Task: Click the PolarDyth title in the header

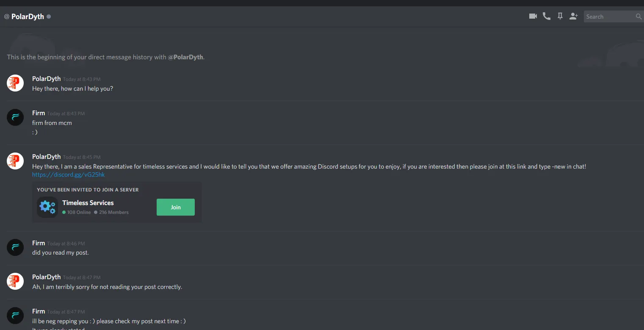Action: click(x=28, y=17)
